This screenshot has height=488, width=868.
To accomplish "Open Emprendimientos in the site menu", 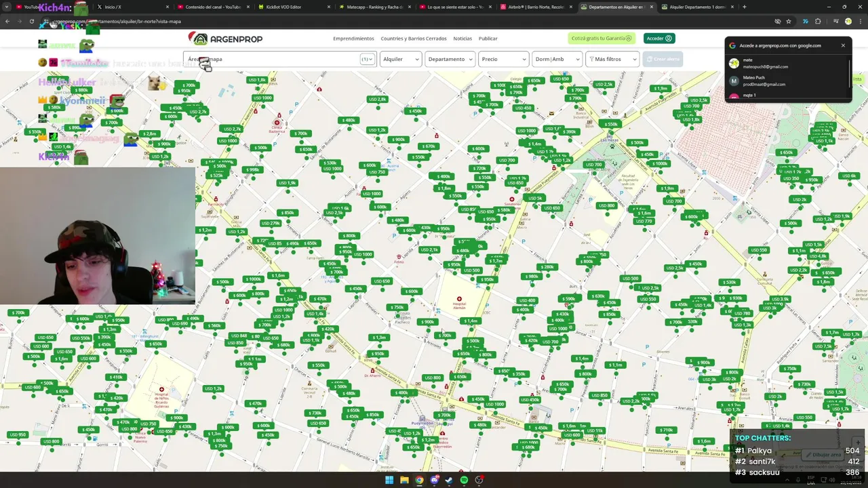I will 353,39.
